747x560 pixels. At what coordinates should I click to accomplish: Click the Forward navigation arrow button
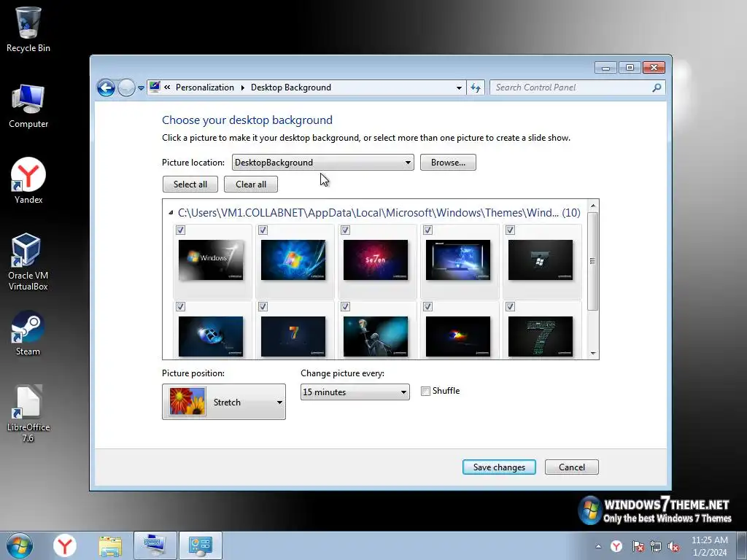click(x=126, y=87)
